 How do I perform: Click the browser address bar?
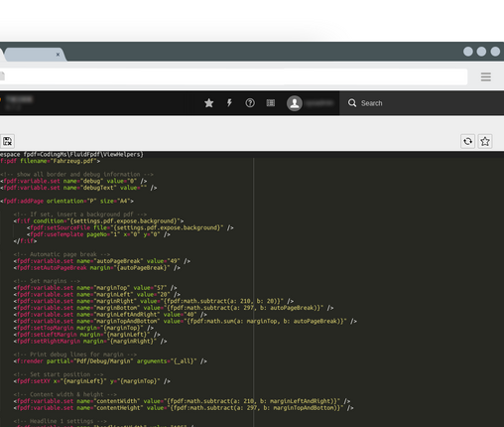pos(233,76)
